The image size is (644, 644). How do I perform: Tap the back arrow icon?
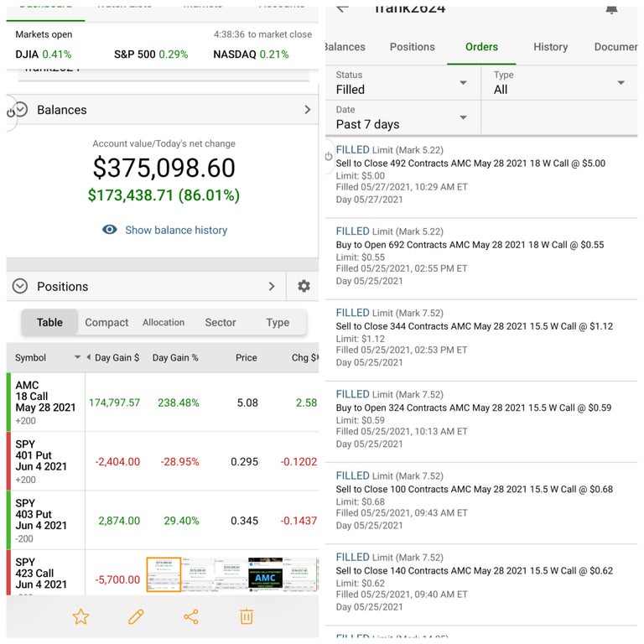click(342, 8)
